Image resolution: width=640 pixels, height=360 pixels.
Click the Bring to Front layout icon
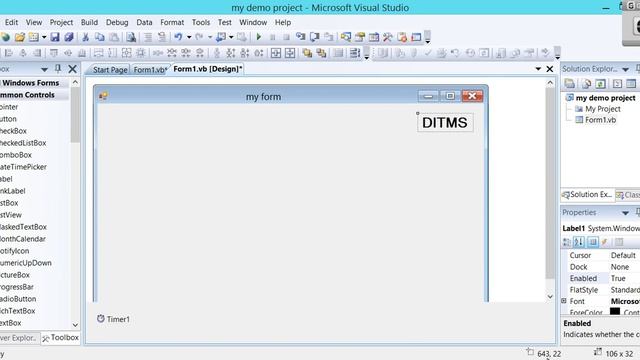(307, 53)
